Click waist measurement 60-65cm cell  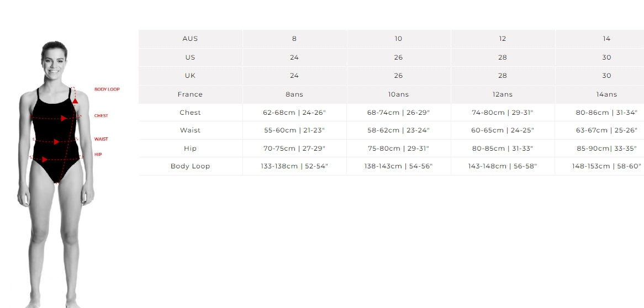(503, 130)
